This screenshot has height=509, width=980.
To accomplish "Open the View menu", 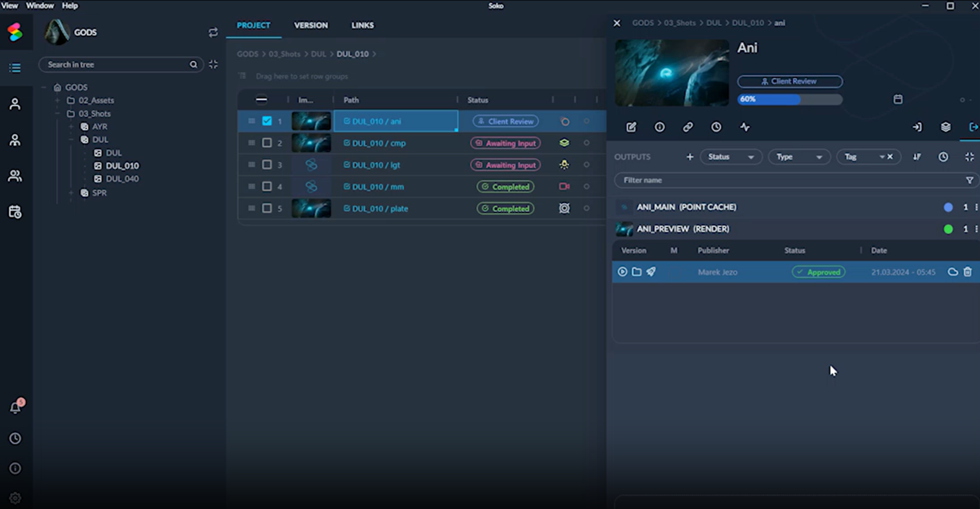I will click(9, 5).
